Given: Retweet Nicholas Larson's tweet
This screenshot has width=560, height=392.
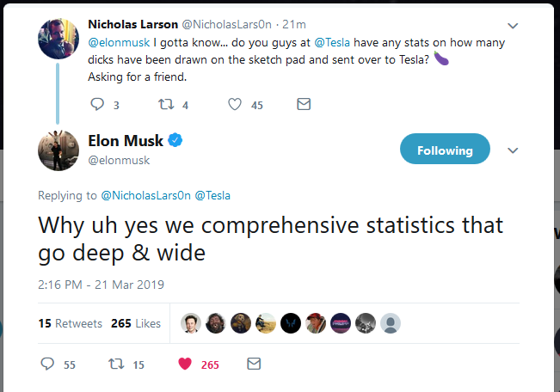Looking at the screenshot, I should click(x=166, y=104).
